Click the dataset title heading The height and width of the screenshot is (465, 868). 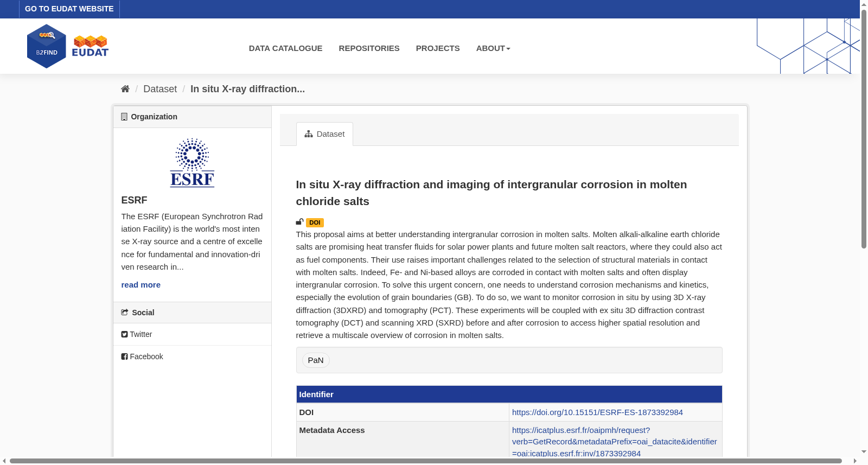point(492,193)
